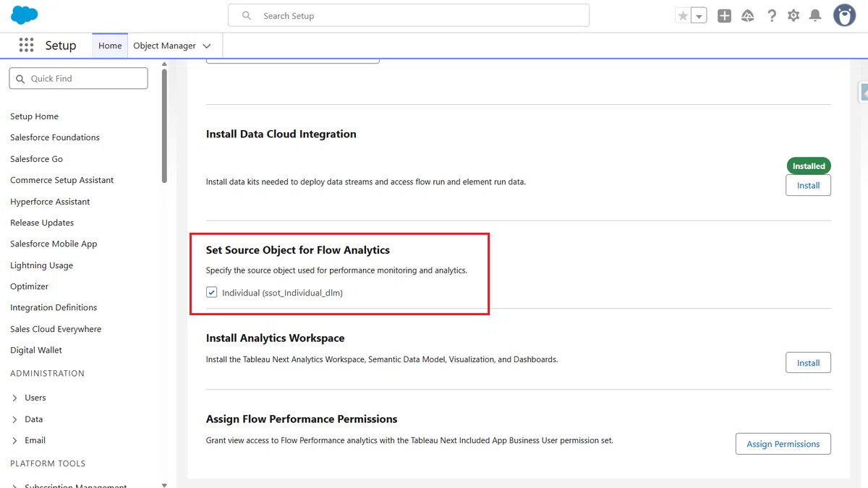Open Setup Home in sidebar
Screen dimensions: 868x488
[34, 116]
